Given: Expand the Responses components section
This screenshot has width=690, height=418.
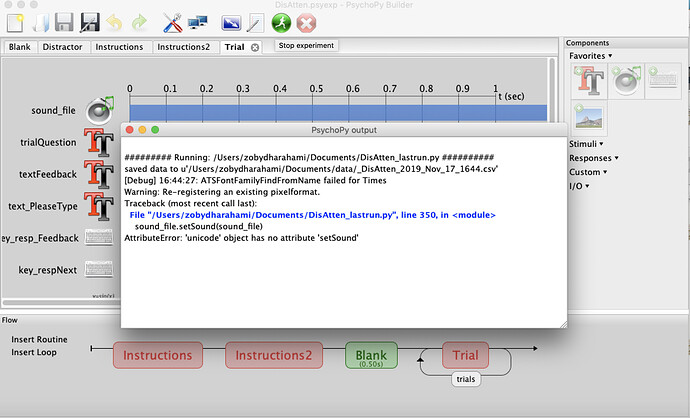Looking at the screenshot, I should (594, 158).
